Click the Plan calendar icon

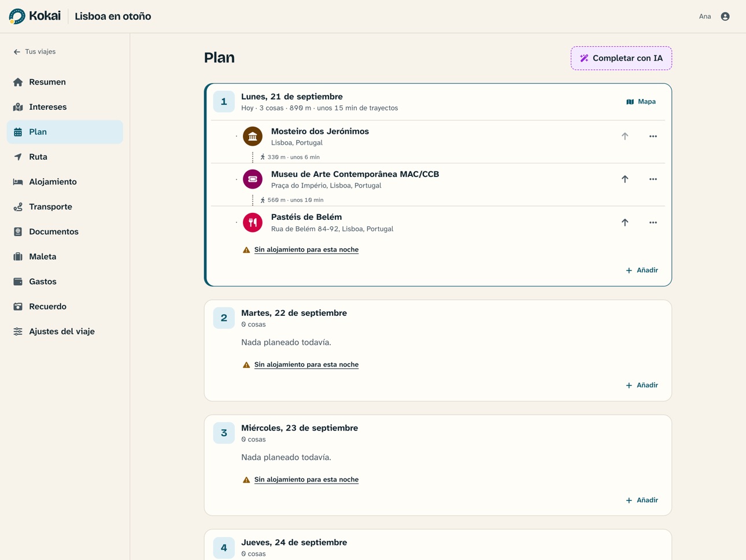click(18, 132)
